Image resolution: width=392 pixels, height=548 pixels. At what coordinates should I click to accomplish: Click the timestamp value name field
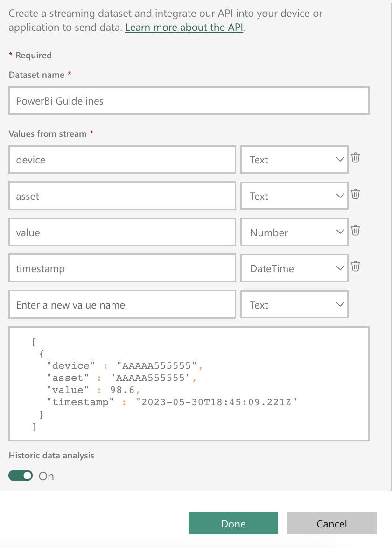[122, 268]
